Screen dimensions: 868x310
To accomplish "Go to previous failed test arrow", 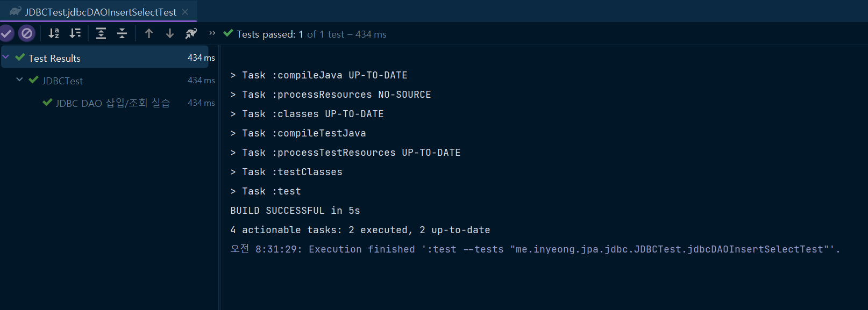I will click(149, 33).
